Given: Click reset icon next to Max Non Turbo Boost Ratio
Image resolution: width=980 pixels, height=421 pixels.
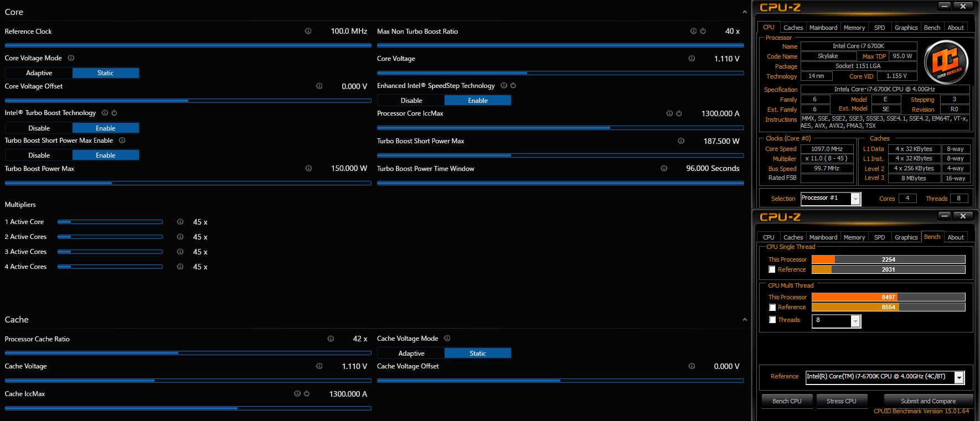Looking at the screenshot, I should pos(703,31).
